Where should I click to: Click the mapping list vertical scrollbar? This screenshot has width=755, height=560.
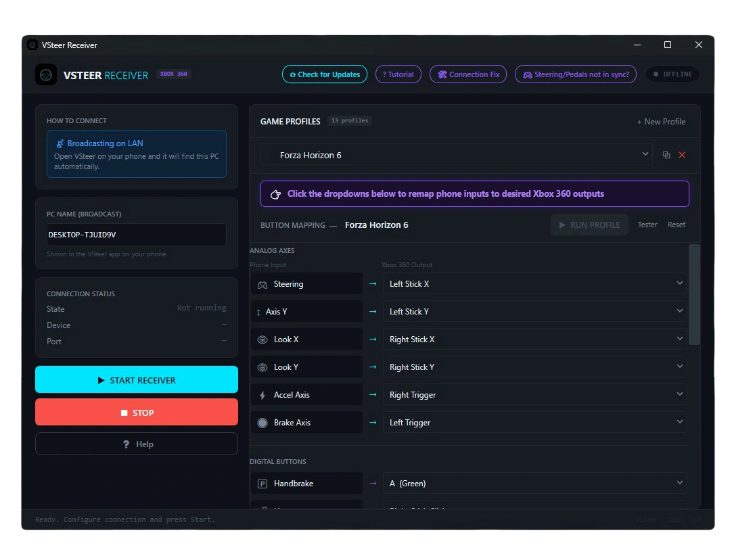(694, 295)
